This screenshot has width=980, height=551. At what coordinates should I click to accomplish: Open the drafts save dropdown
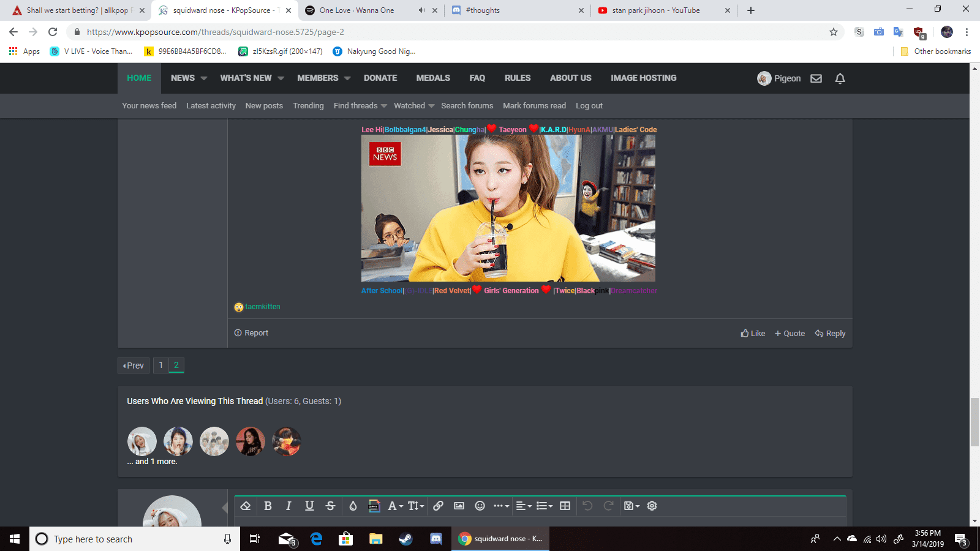click(x=631, y=506)
